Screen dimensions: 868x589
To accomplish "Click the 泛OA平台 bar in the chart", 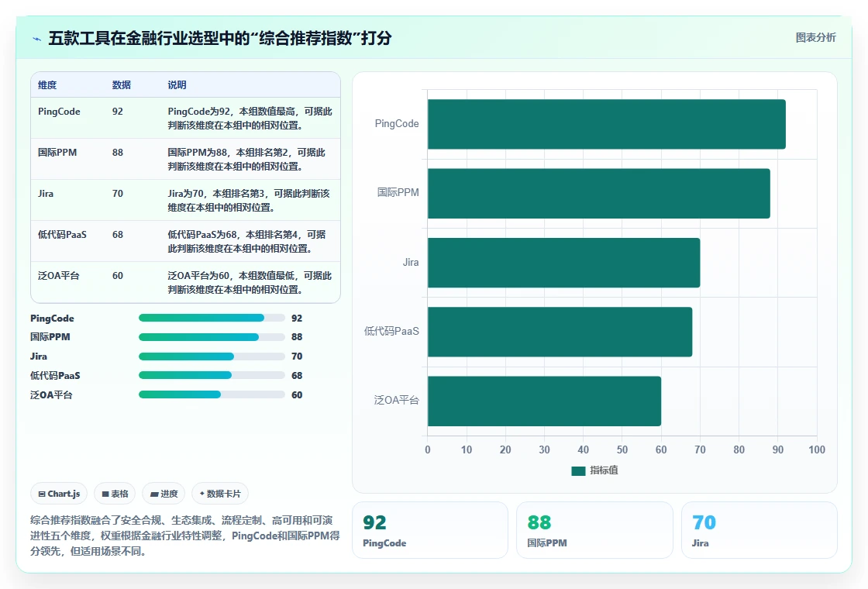I will tap(545, 401).
